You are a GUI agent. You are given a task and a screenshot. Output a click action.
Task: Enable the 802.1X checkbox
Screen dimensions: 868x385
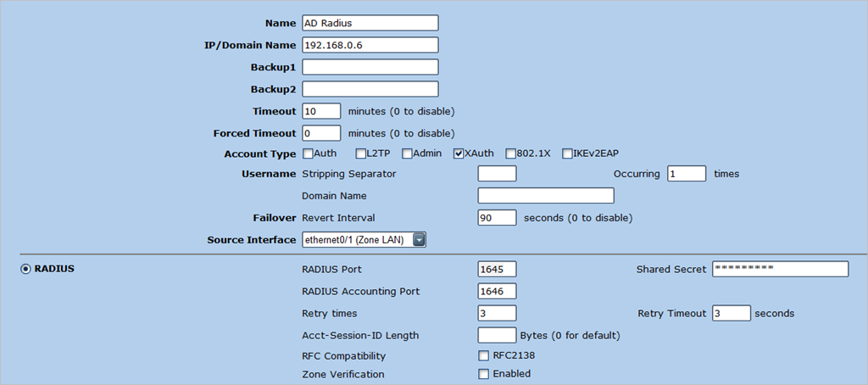point(511,153)
